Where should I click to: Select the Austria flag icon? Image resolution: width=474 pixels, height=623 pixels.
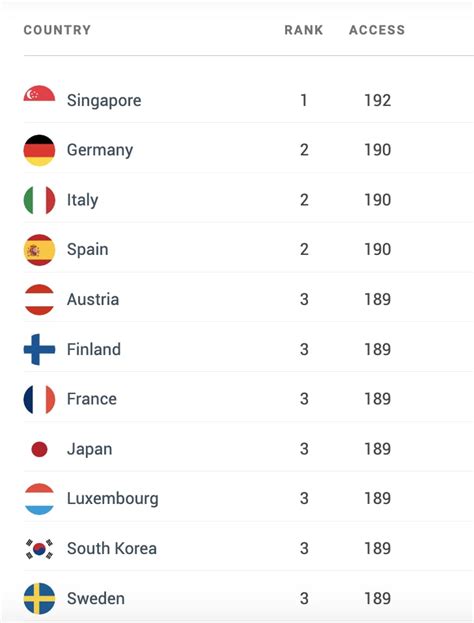(39, 300)
